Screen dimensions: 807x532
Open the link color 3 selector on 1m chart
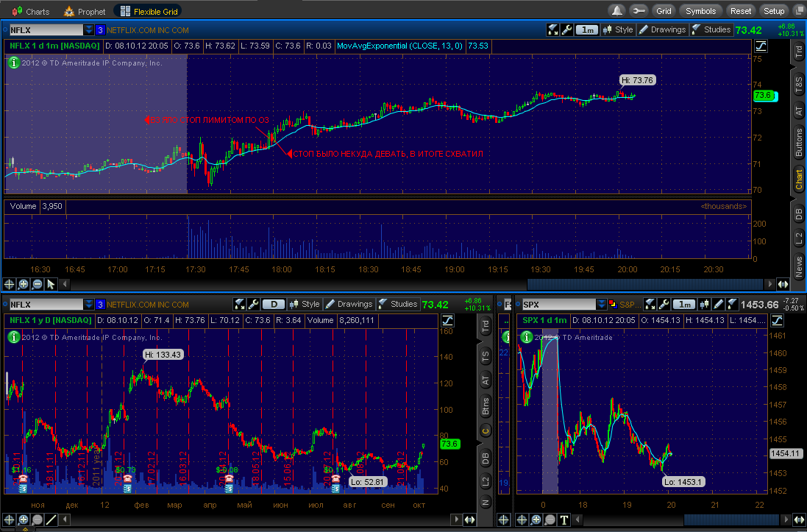pyautogui.click(x=100, y=30)
